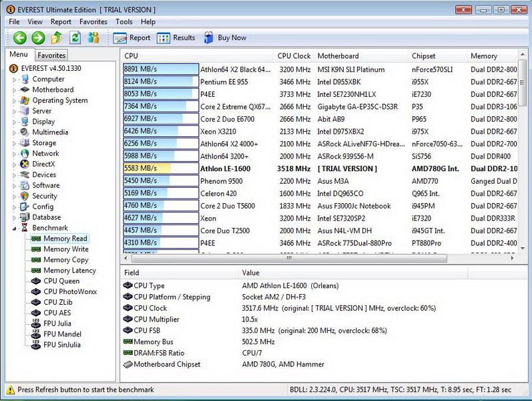This screenshot has height=401, width=532.
Task: Open benchmark Results from toolbar
Action: [176, 38]
